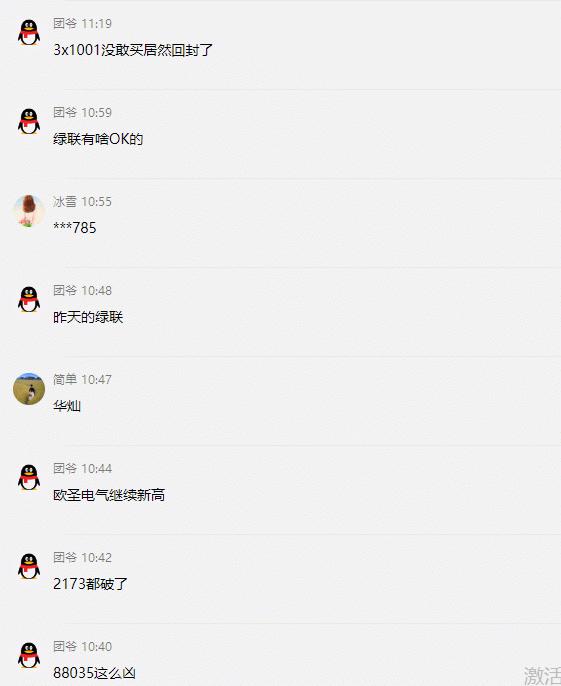Image resolution: width=561 pixels, height=686 pixels.
Task: Click sender name 团爷 at 10:44
Action: (65, 469)
